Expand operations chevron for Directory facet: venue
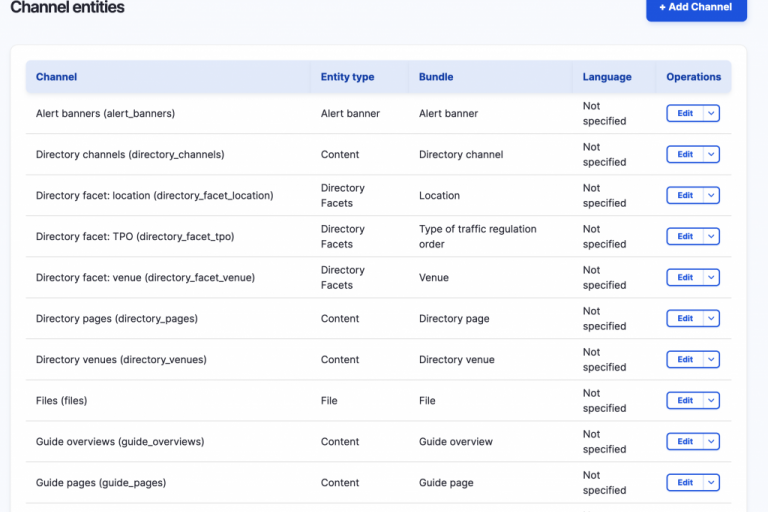This screenshot has width=768, height=512. pos(711,278)
